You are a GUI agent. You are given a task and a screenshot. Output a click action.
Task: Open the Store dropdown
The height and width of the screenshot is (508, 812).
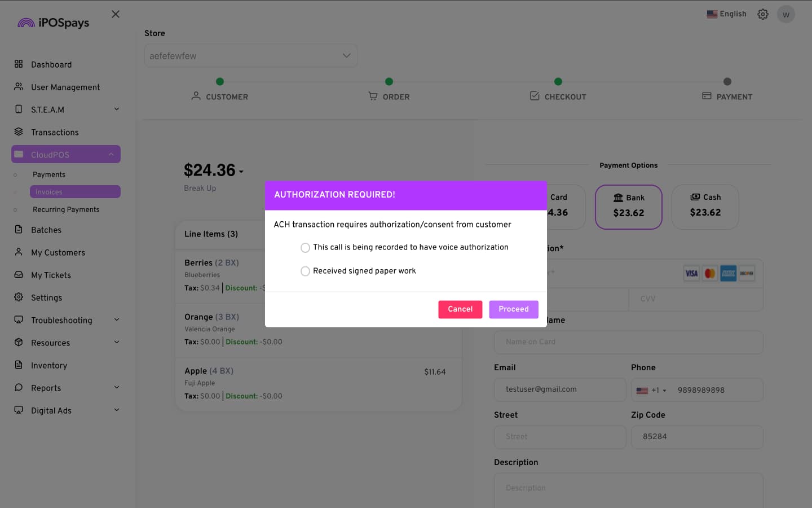click(251, 56)
